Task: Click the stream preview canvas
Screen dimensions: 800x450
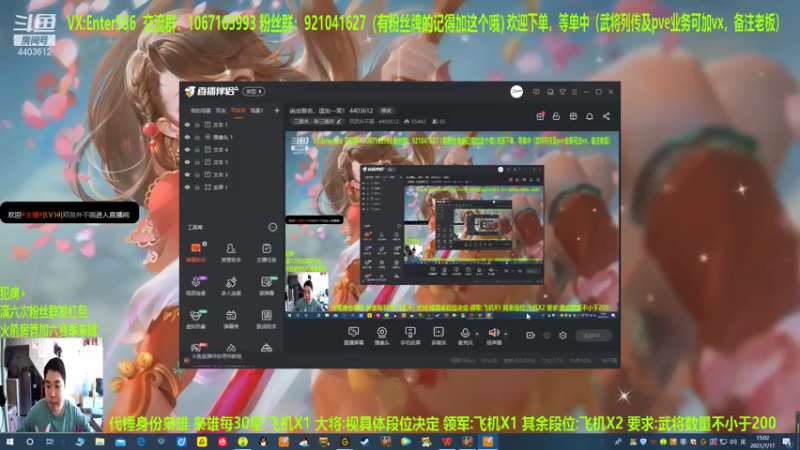Action: pyautogui.click(x=452, y=225)
